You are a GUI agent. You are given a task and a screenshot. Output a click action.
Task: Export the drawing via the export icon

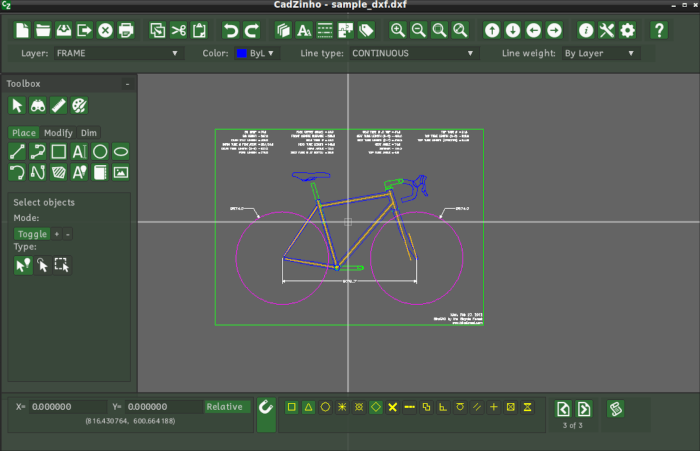tap(84, 30)
